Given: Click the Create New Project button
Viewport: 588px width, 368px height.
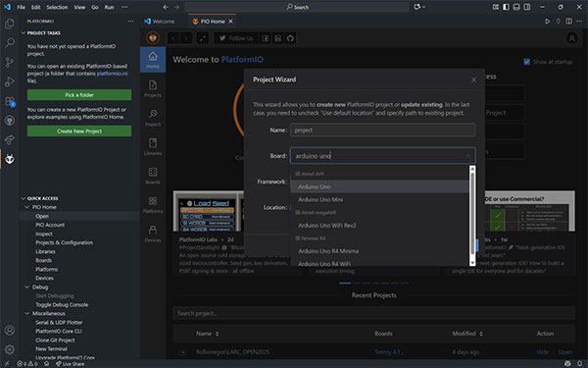Looking at the screenshot, I should point(79,131).
